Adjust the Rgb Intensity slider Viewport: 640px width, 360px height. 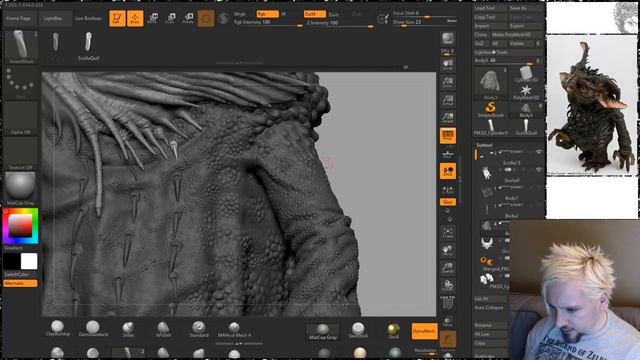point(268,23)
